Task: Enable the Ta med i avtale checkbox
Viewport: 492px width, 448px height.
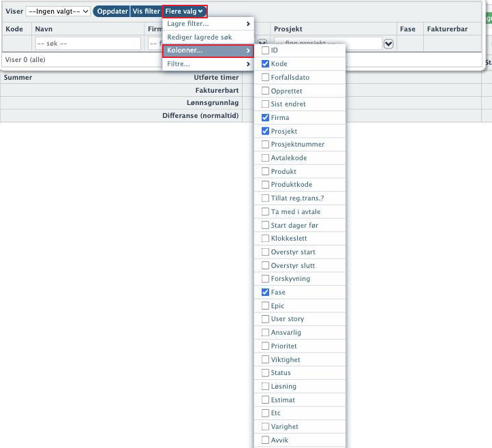Action: pyautogui.click(x=266, y=211)
